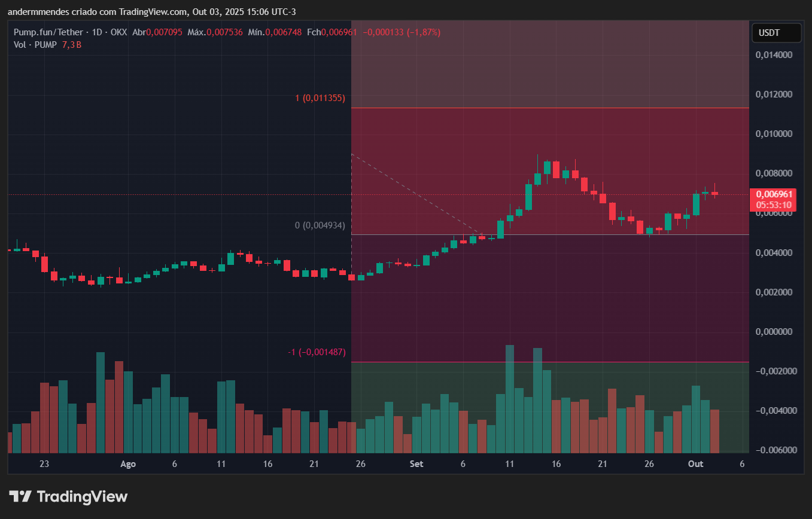
Task: Click the TradingView logo icon
Action: click(20, 496)
